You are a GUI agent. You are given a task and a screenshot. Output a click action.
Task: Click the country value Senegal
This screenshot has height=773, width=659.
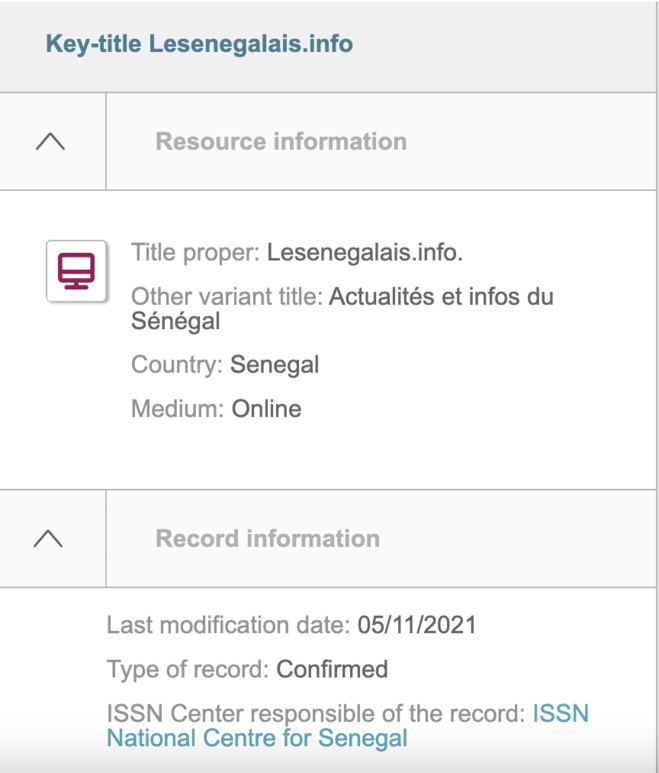point(274,365)
